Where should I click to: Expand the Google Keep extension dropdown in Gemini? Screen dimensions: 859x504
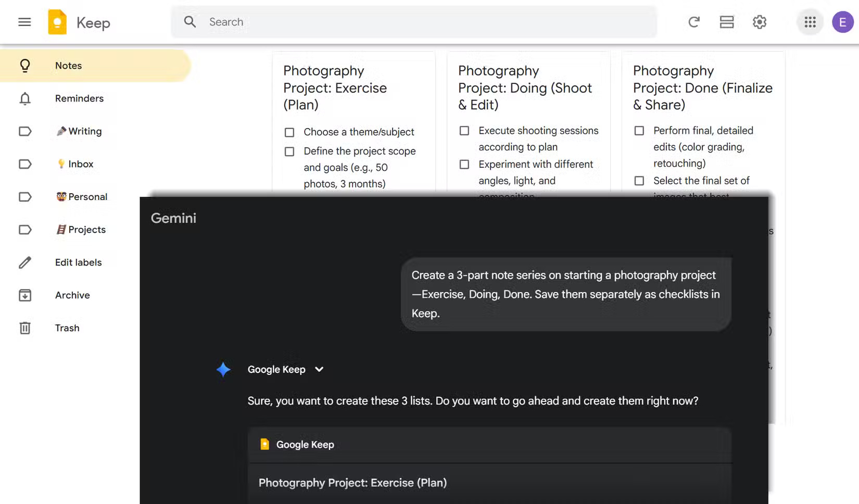[319, 369]
